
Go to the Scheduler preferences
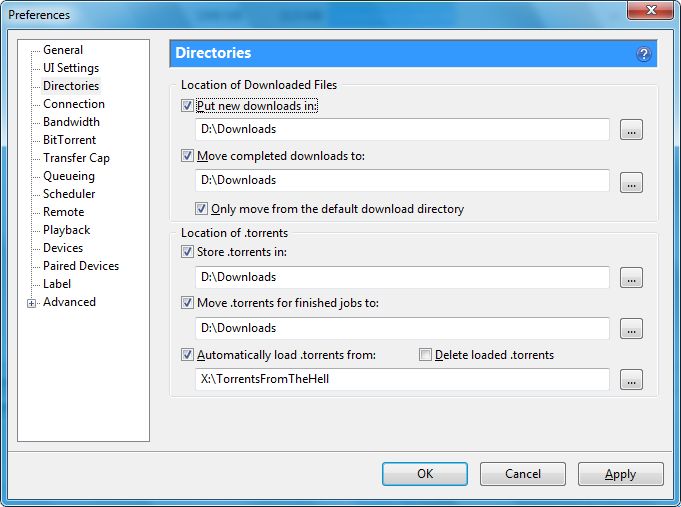(69, 194)
